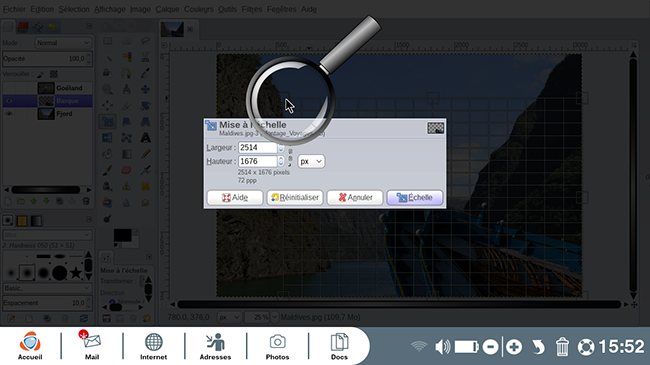650x365 pixels.
Task: Expand the zoom percentage dropdown in status bar
Action: tap(274, 317)
